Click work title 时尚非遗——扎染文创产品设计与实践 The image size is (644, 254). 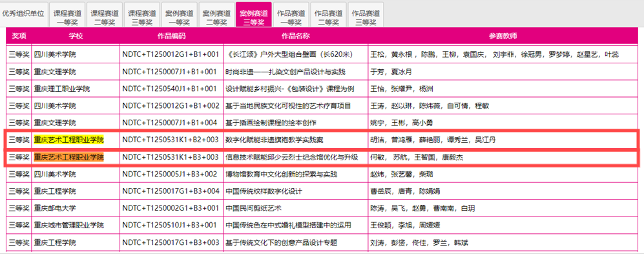coord(286,72)
